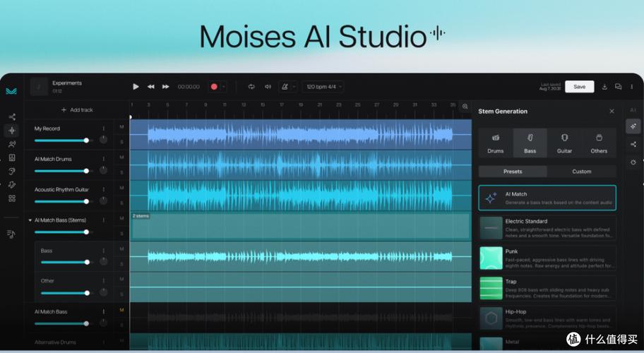
Task: Open the Acoustic Rhythm Guitar track options menu
Action: tap(104, 190)
